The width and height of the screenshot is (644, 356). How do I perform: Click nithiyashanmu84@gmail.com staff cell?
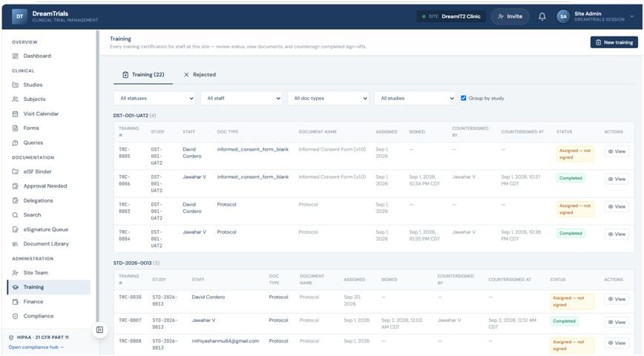point(225,341)
